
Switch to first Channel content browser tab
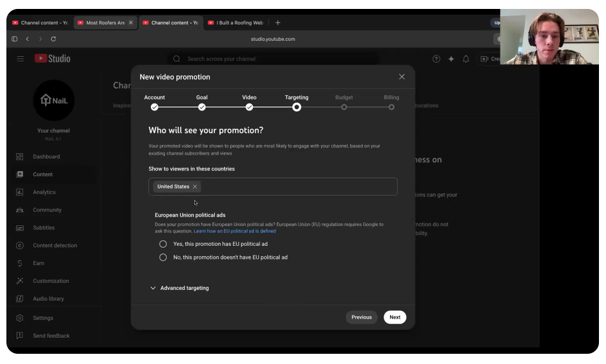tap(40, 23)
